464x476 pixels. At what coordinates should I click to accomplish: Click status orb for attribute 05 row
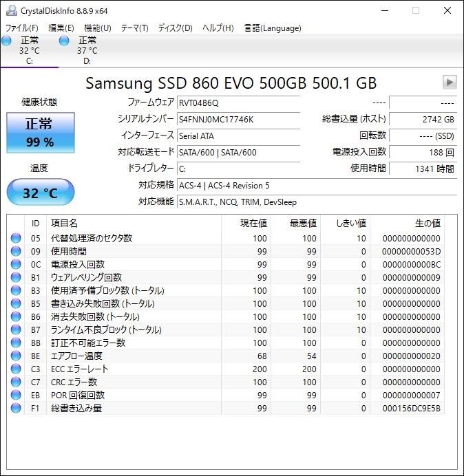(x=16, y=238)
